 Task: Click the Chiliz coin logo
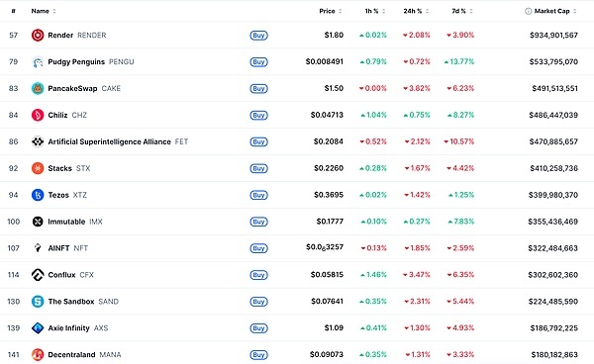[x=38, y=115]
